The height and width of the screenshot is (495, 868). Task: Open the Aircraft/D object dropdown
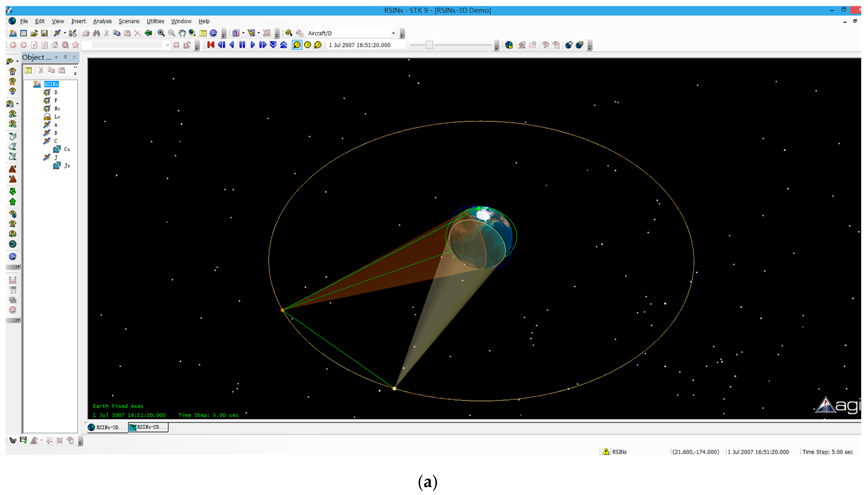(393, 33)
